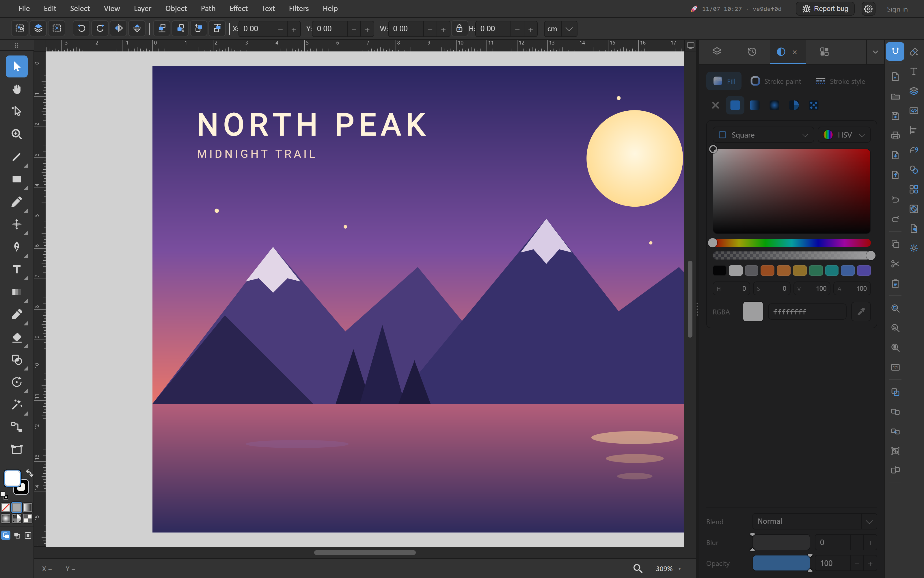Select the Eyedropper tool in toolbox

click(16, 315)
